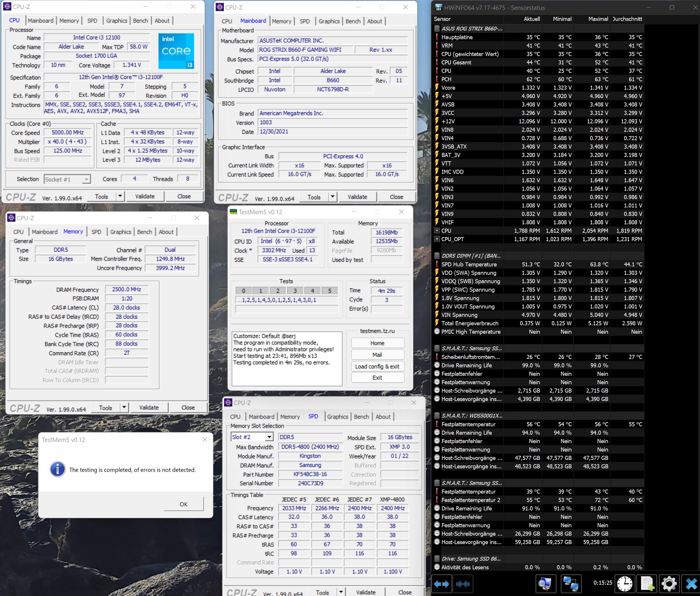
Task: Click the Intel Core i3 logo
Action: [x=176, y=51]
